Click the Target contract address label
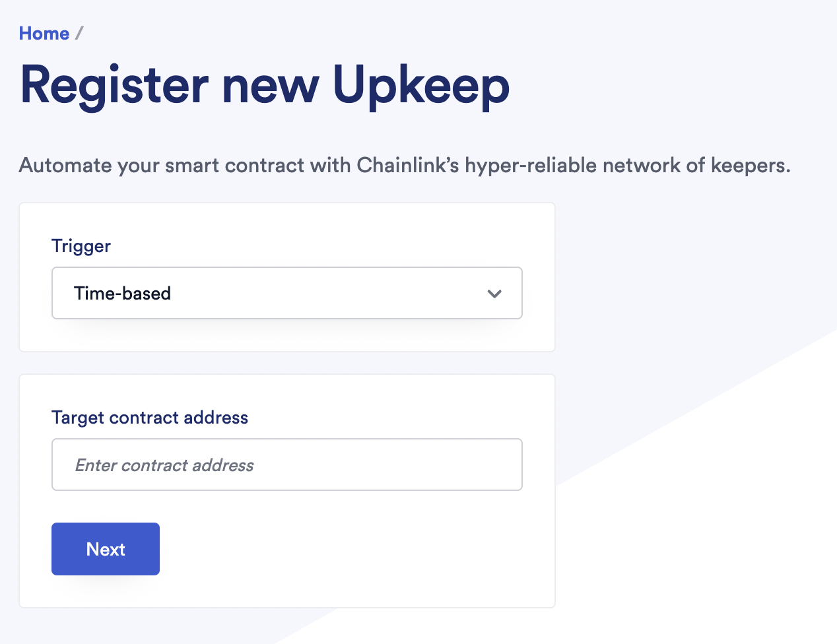Image resolution: width=837 pixels, height=644 pixels. pos(150,418)
